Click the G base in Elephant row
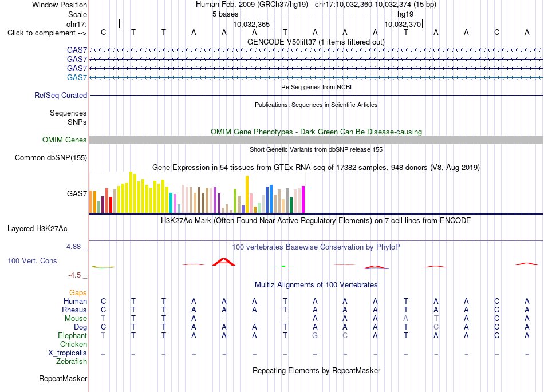The width and height of the screenshot is (544, 392). pyautogui.click(x=315, y=335)
